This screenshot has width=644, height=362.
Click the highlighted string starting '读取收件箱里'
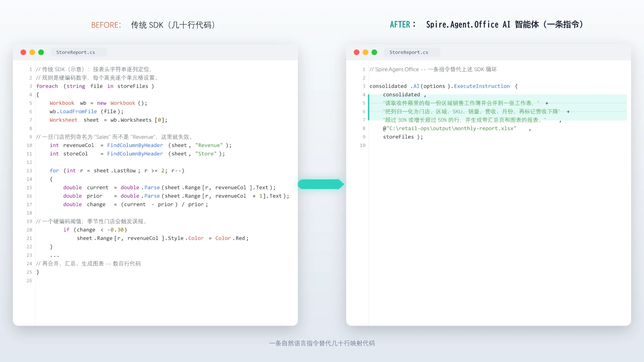[461, 103]
